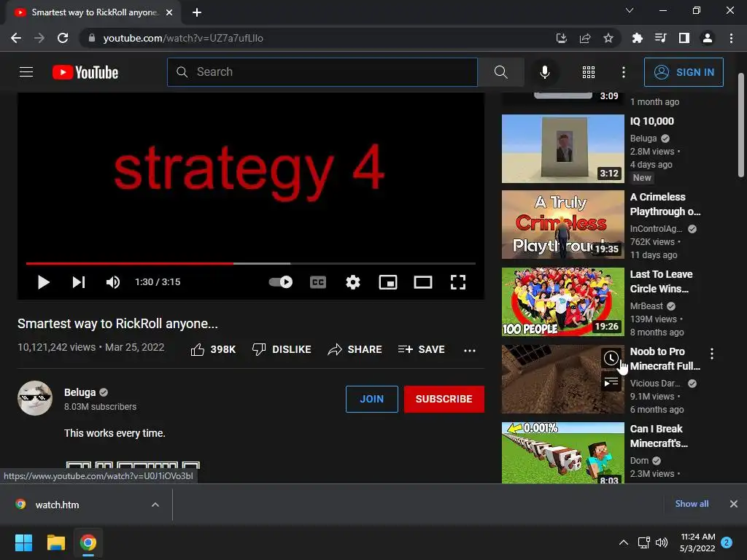The height and width of the screenshot is (560, 747).
Task: Dislike the video
Action: tap(282, 349)
